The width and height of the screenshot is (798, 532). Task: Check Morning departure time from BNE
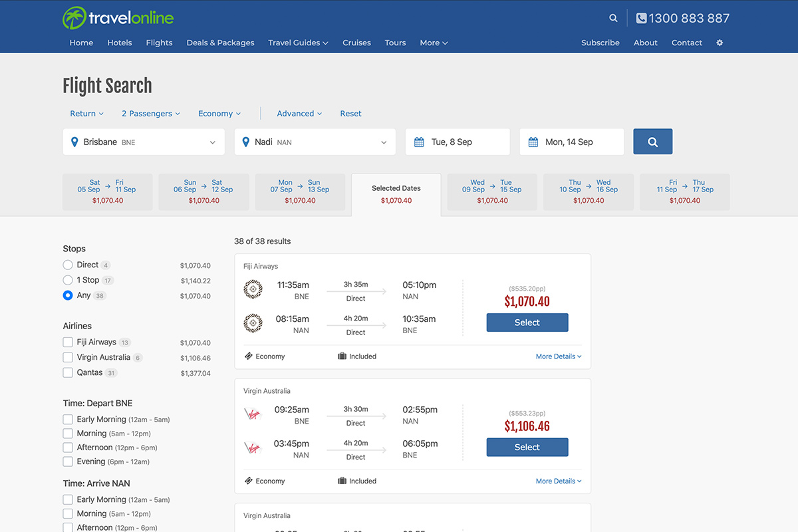(68, 434)
